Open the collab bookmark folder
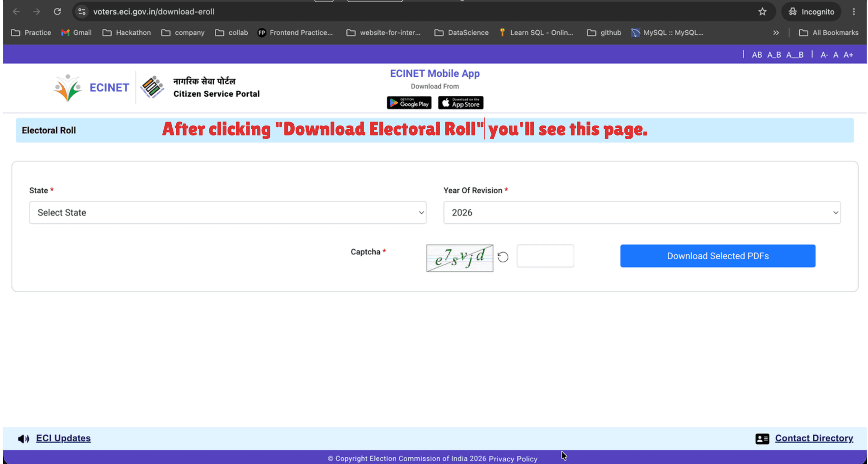 (231, 33)
